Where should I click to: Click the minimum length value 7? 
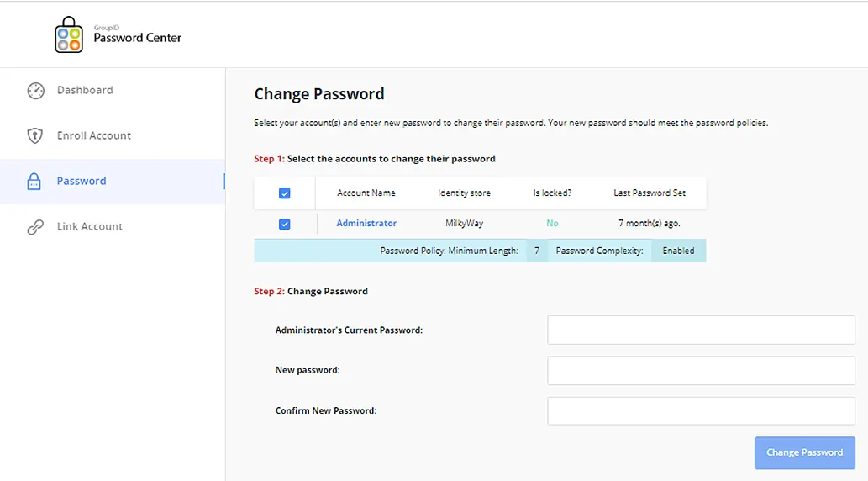point(537,251)
